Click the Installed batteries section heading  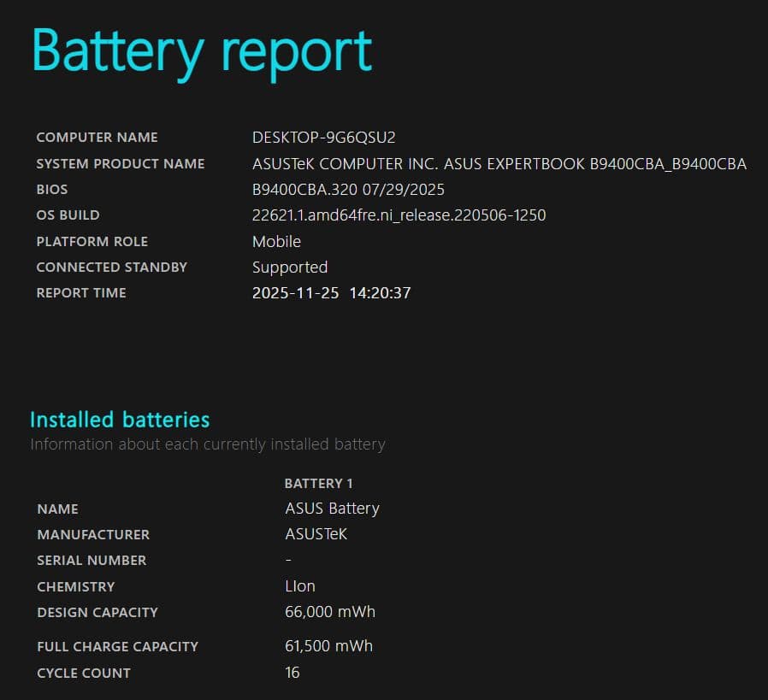point(119,420)
